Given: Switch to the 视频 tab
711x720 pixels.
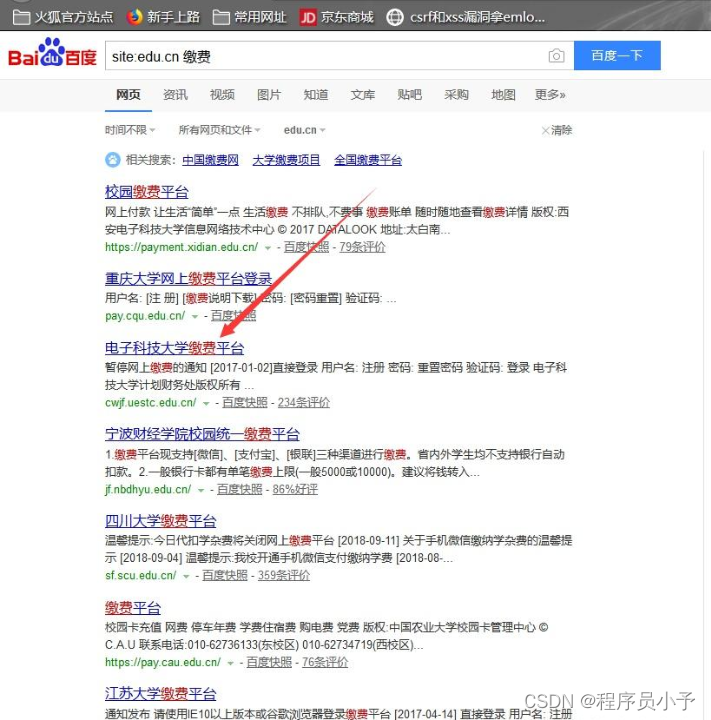Looking at the screenshot, I should click(222, 95).
